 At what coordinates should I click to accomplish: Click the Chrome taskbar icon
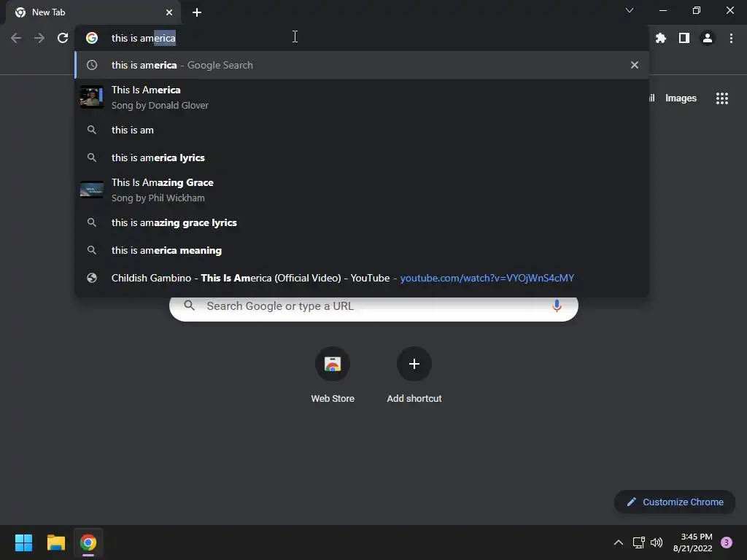[x=88, y=542]
